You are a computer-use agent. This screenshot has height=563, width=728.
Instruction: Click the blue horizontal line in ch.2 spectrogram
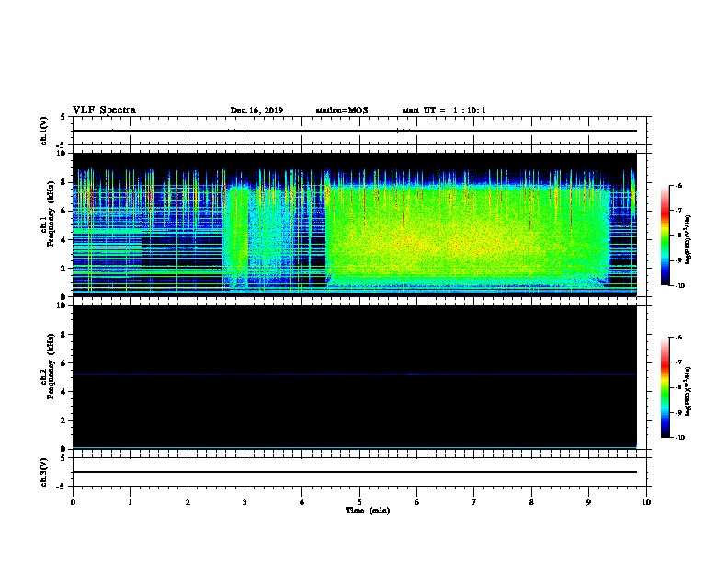[x=355, y=374]
